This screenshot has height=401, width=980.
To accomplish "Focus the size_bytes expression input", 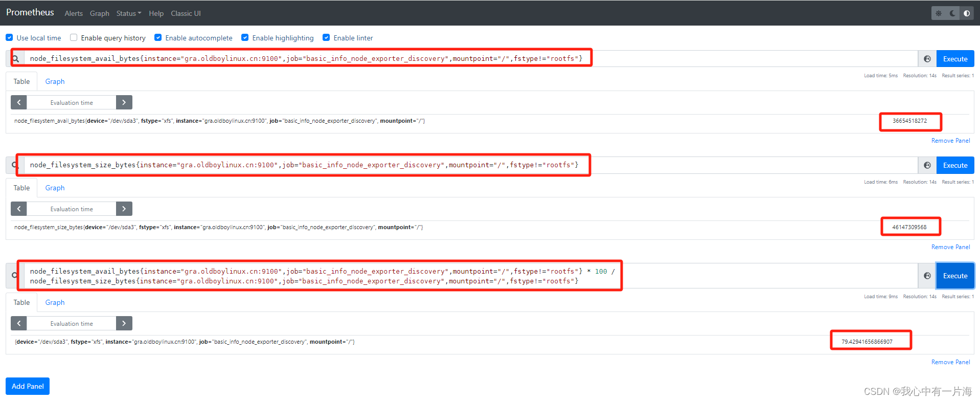I will coord(470,165).
